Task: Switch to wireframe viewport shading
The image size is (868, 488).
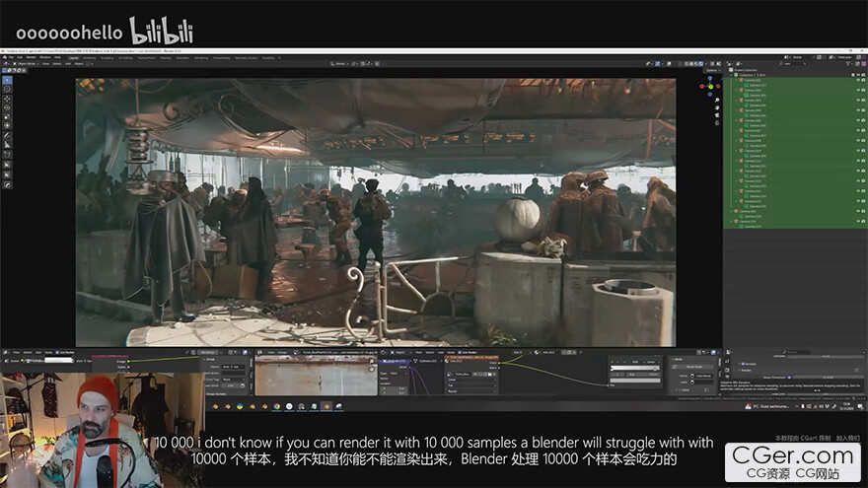Action: [x=687, y=64]
